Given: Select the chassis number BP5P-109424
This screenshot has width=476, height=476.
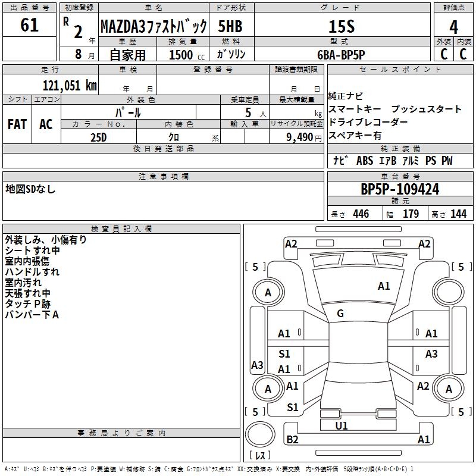Looking at the screenshot, I should click(400, 189).
